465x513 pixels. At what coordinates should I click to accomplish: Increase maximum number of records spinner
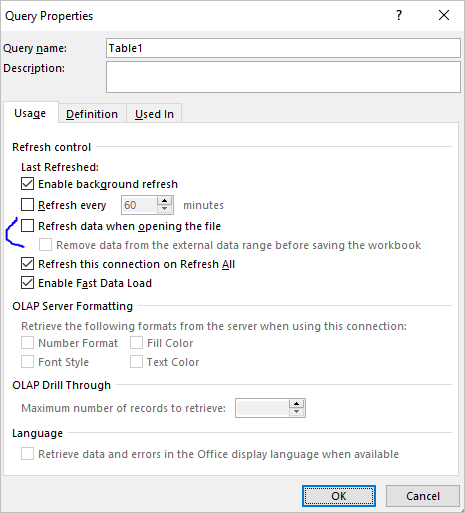296,404
